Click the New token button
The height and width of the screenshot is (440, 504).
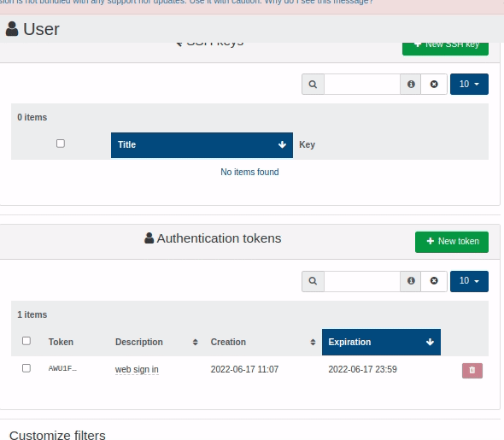tap(452, 242)
